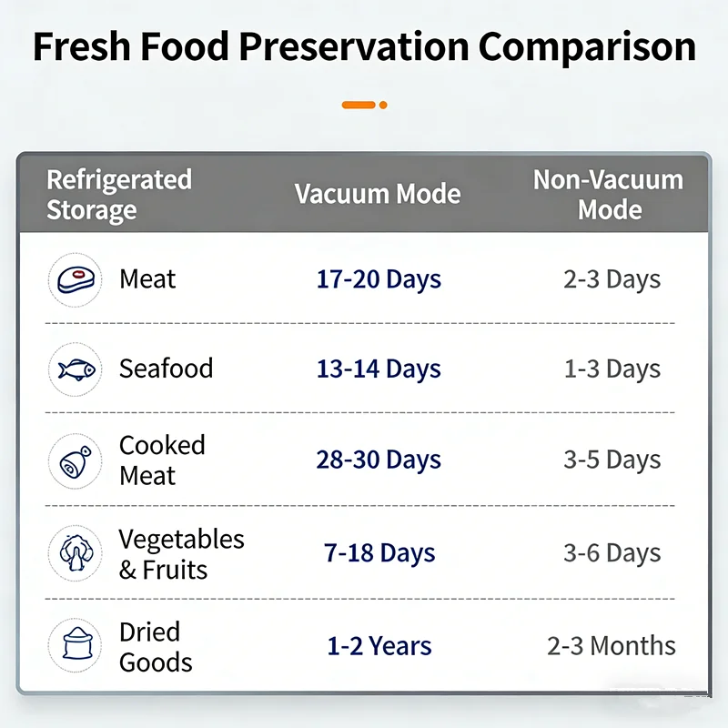This screenshot has width=728, height=728.
Task: Click the 13-14 Days seafood vacuum value
Action: pyautogui.click(x=379, y=369)
